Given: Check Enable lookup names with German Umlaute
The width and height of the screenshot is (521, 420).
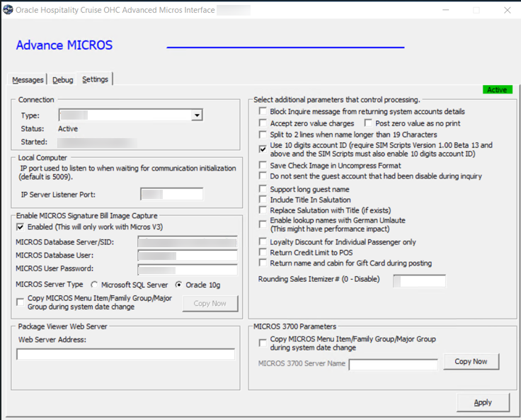Looking at the screenshot, I should (x=263, y=224).
